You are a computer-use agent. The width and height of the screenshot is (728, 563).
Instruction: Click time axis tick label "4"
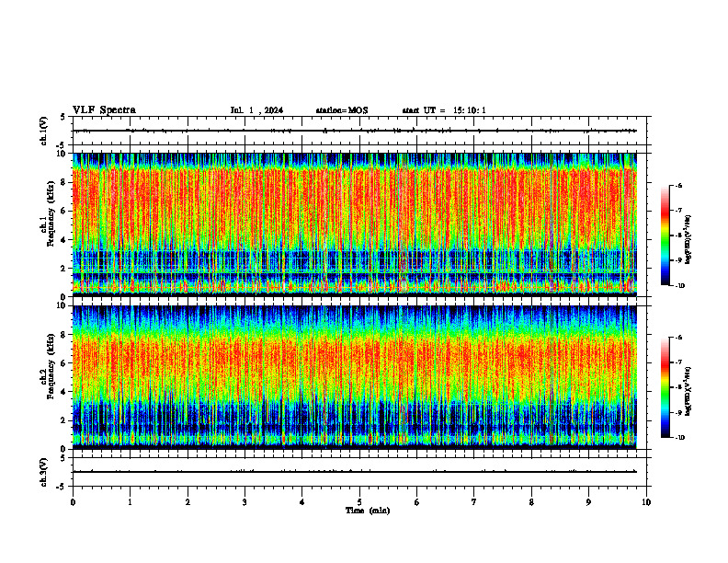point(302,502)
